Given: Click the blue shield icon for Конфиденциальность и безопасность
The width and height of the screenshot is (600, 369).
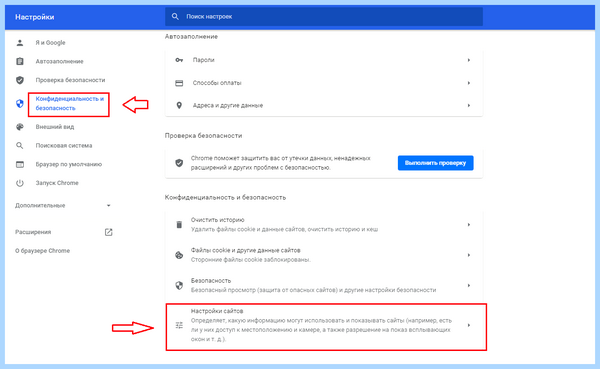Looking at the screenshot, I should pos(20,103).
